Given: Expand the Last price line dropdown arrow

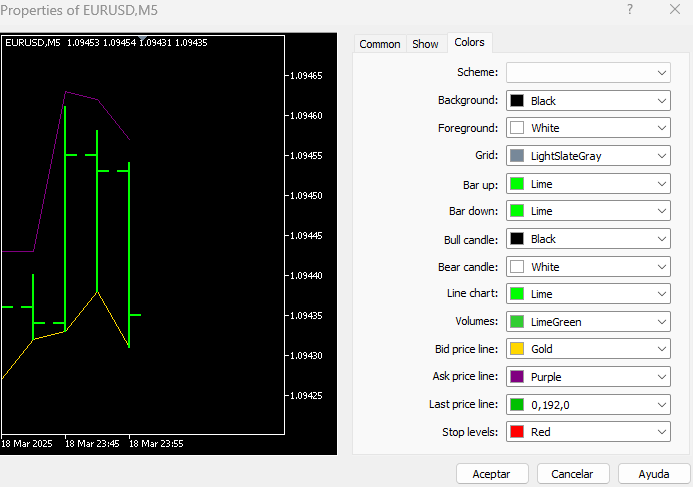Looking at the screenshot, I should coord(662,405).
